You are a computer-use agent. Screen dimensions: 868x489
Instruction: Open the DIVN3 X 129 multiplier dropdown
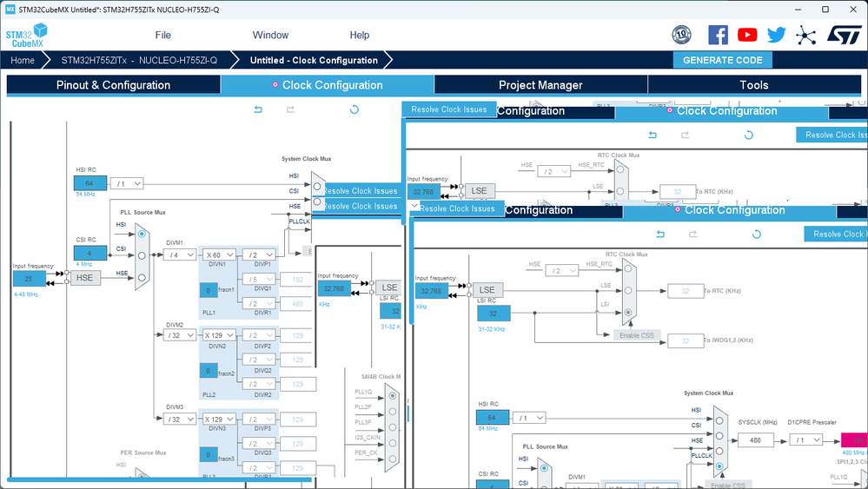click(x=219, y=420)
